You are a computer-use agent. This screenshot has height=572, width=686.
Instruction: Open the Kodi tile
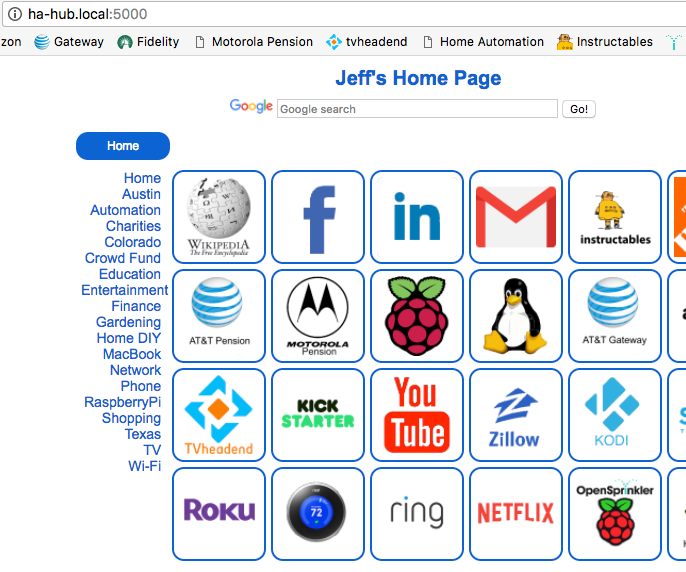[x=615, y=415]
